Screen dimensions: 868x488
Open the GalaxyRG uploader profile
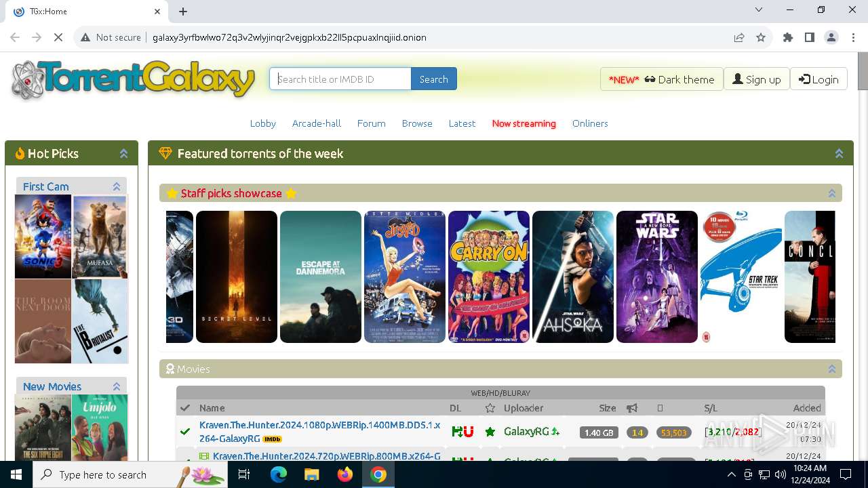click(x=526, y=432)
